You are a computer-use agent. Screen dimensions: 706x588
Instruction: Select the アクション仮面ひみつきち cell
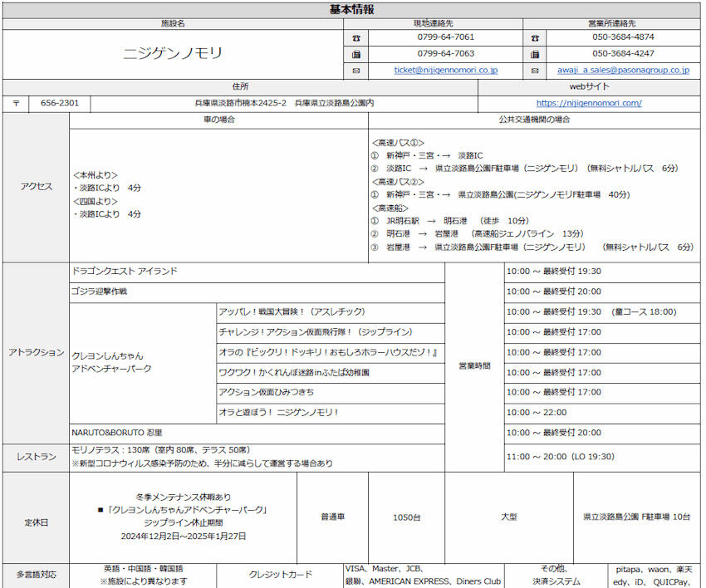point(331,393)
